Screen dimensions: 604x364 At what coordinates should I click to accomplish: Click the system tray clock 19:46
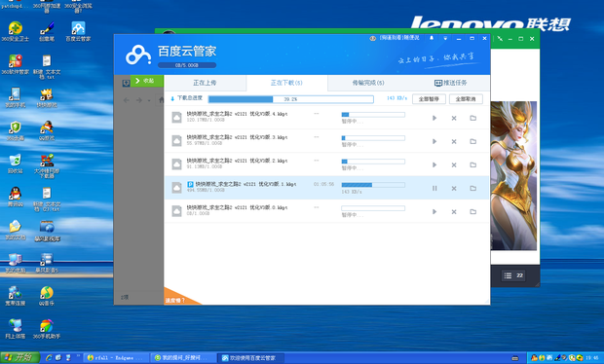click(592, 358)
